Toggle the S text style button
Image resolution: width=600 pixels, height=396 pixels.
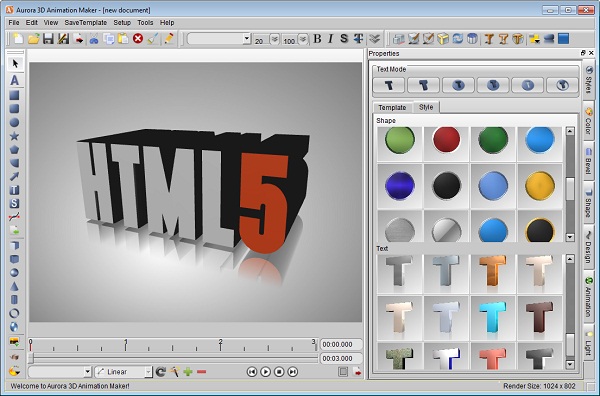pyautogui.click(x=344, y=39)
